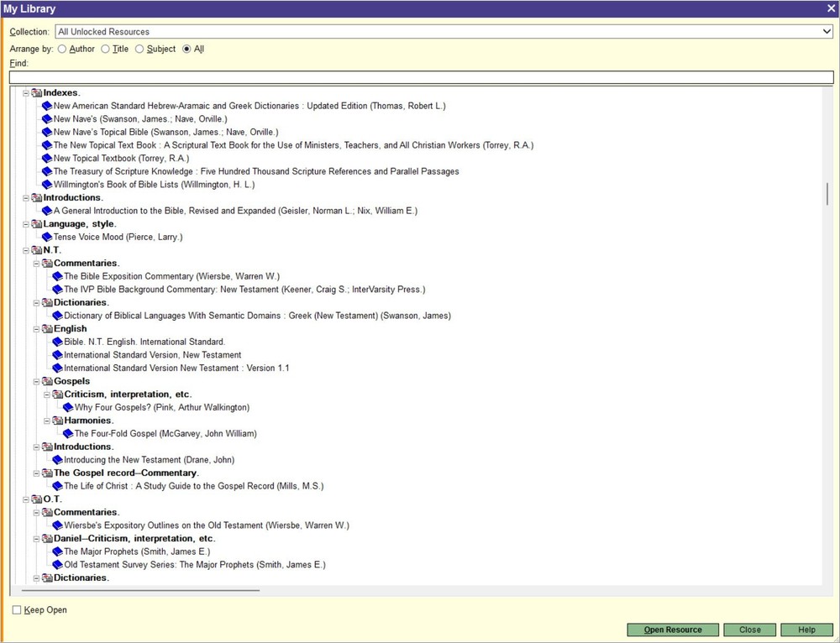Click book icon for IVP Bible Background Commentary
Viewport: 840px width, 643px height.
pyautogui.click(x=57, y=290)
